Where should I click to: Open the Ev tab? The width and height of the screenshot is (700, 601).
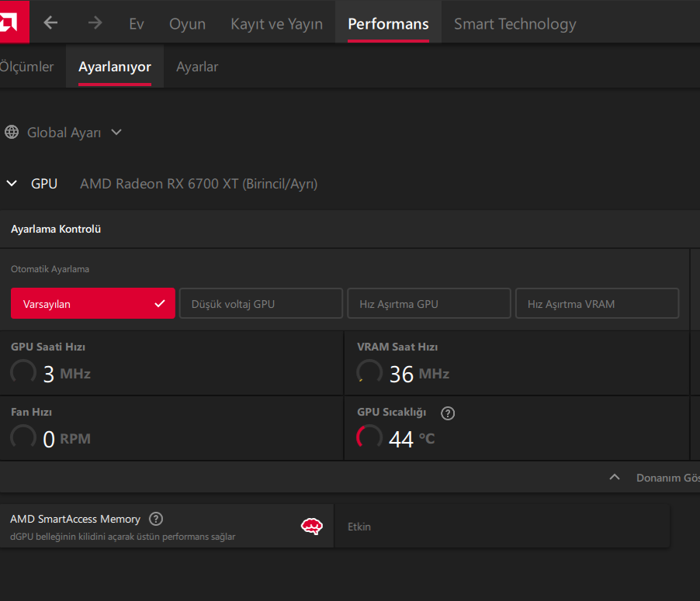coord(136,23)
